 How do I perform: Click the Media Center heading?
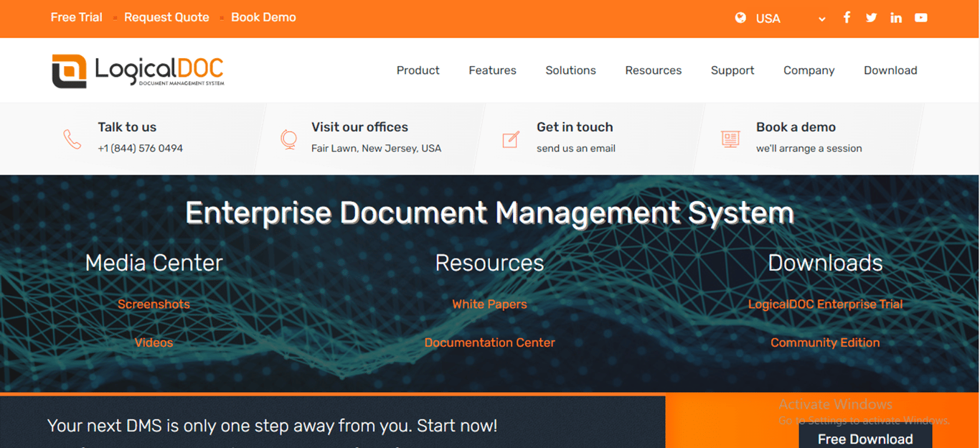click(154, 263)
